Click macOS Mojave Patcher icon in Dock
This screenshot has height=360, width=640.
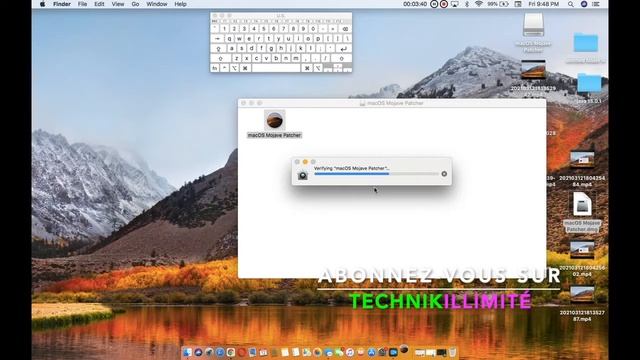point(404,349)
